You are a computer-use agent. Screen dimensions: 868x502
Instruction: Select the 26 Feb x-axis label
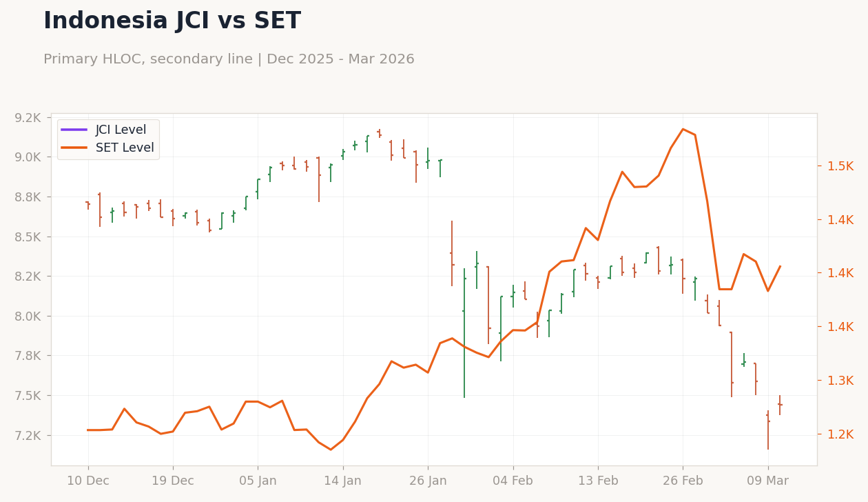[683, 481]
